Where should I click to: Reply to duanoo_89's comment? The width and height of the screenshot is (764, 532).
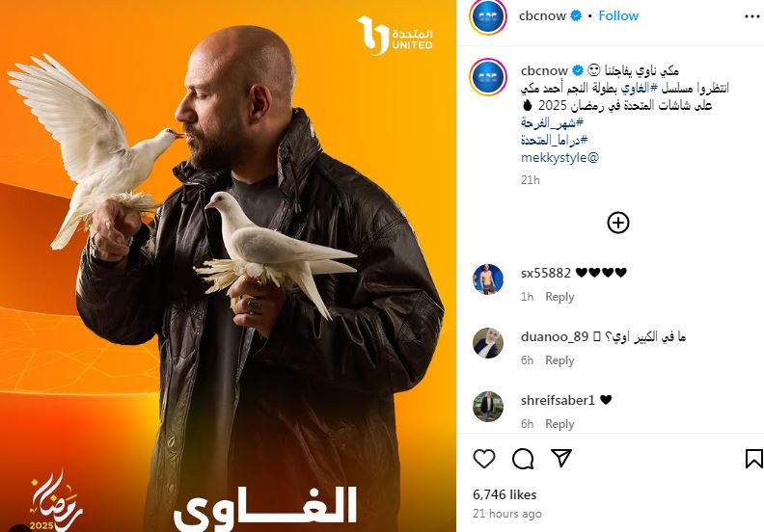(x=559, y=360)
